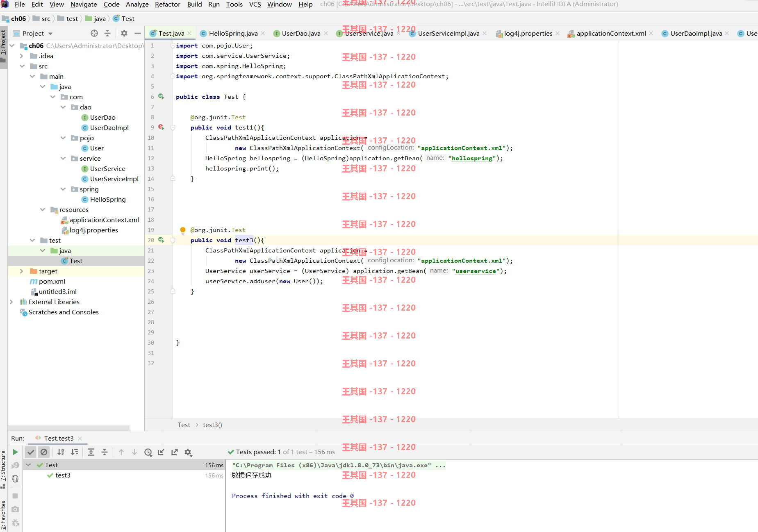This screenshot has width=758, height=532.
Task: Hide the Project panel
Action: (138, 33)
